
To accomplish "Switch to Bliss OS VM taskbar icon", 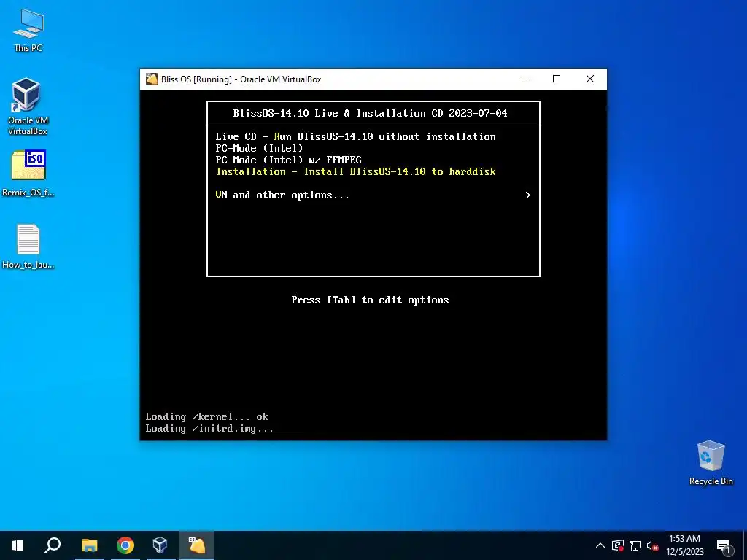I will pyautogui.click(x=197, y=545).
